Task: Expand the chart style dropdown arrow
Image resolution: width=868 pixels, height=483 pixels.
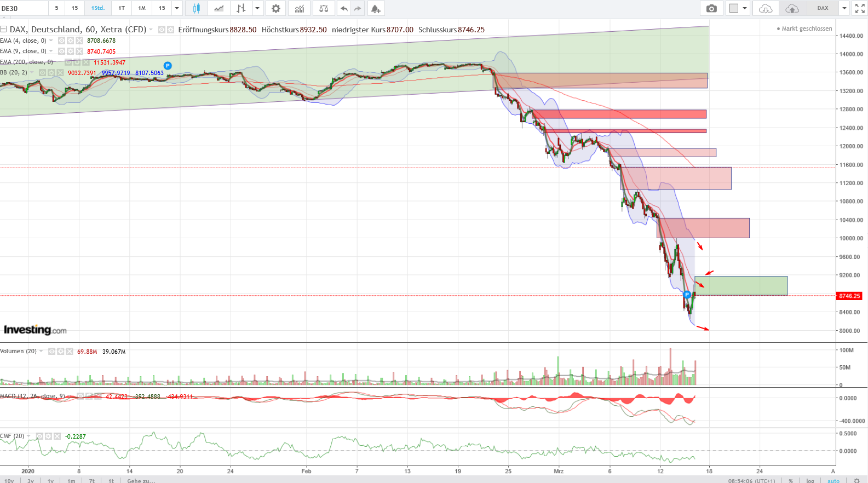Action: pyautogui.click(x=257, y=8)
